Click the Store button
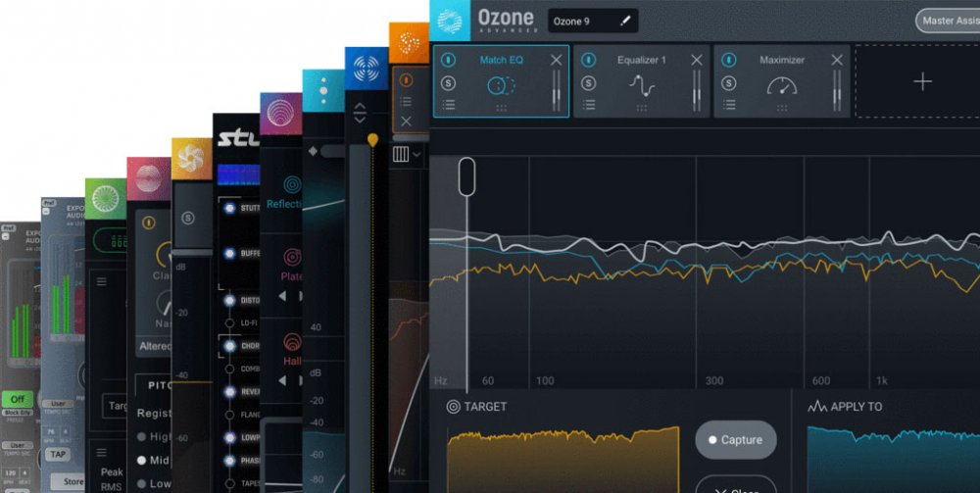This screenshot has width=980, height=493. 69,482
